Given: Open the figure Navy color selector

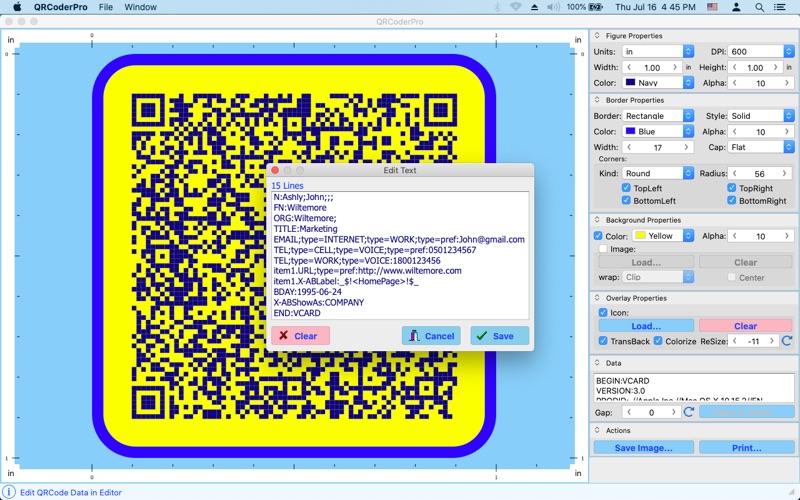Looking at the screenshot, I should pos(658,82).
